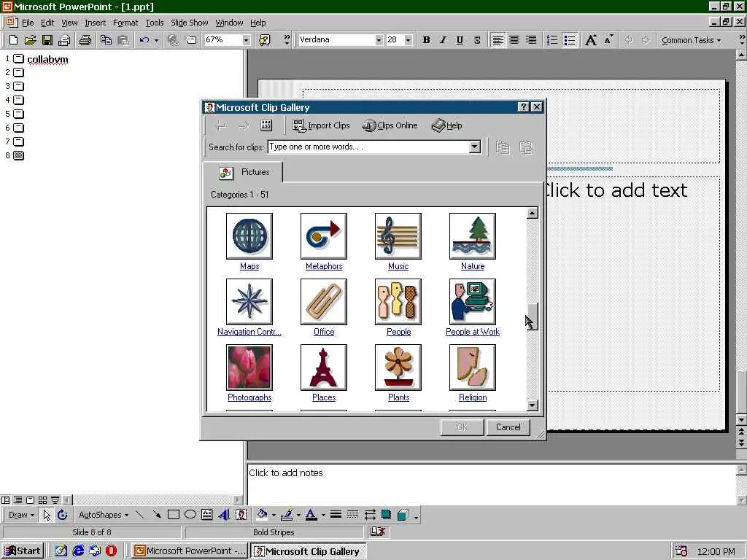Expand the zoom 67% dropdown
Image resolution: width=747 pixels, height=560 pixels.
tap(246, 40)
